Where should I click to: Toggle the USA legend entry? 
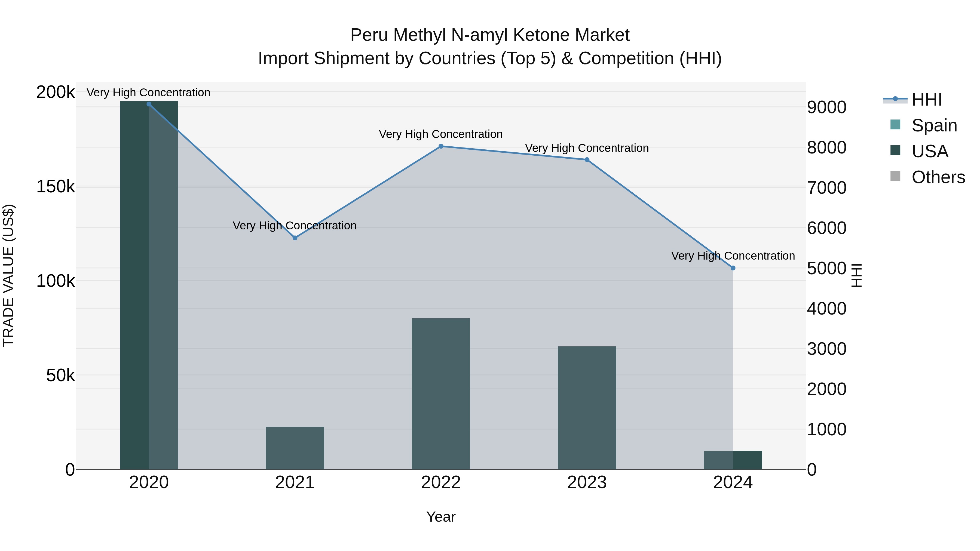(919, 151)
